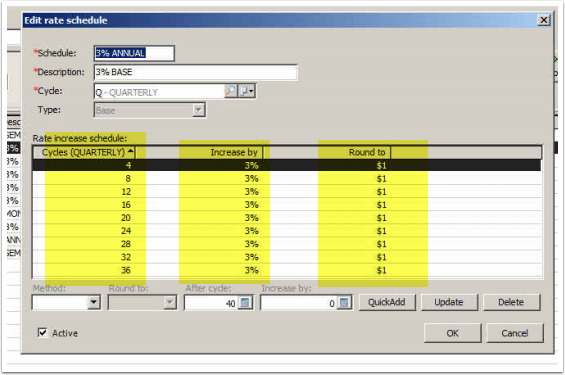
Task: Click the Cycle lookup magnifier icon
Action: point(231,91)
